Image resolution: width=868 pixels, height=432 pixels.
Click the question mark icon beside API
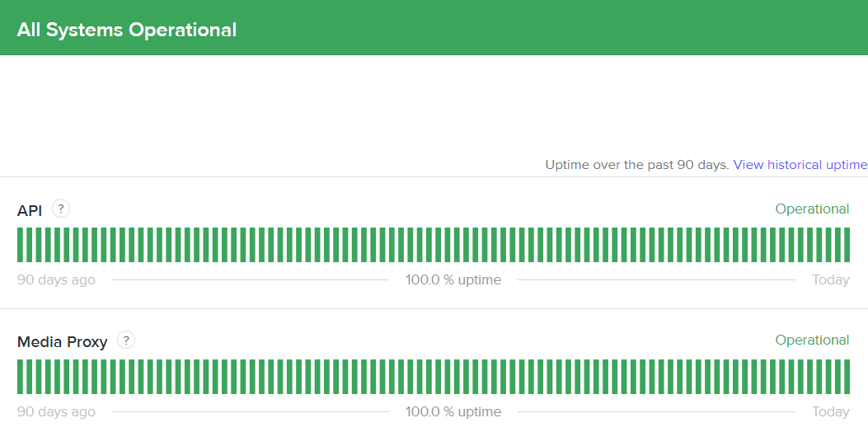(x=61, y=209)
